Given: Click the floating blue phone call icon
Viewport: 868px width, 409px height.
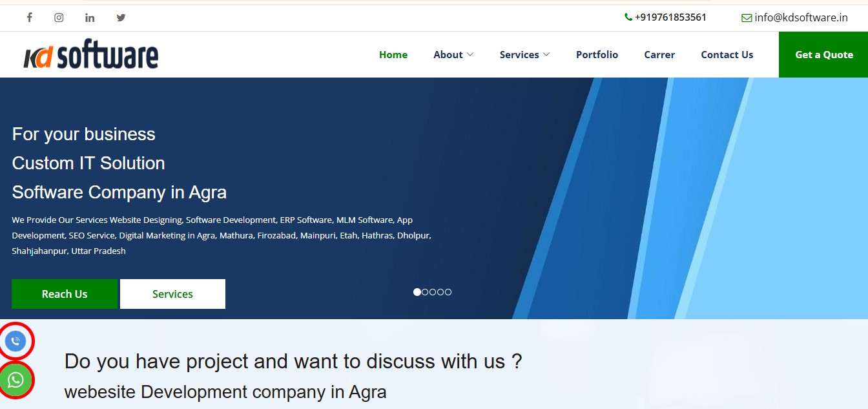Looking at the screenshot, I should pyautogui.click(x=15, y=341).
